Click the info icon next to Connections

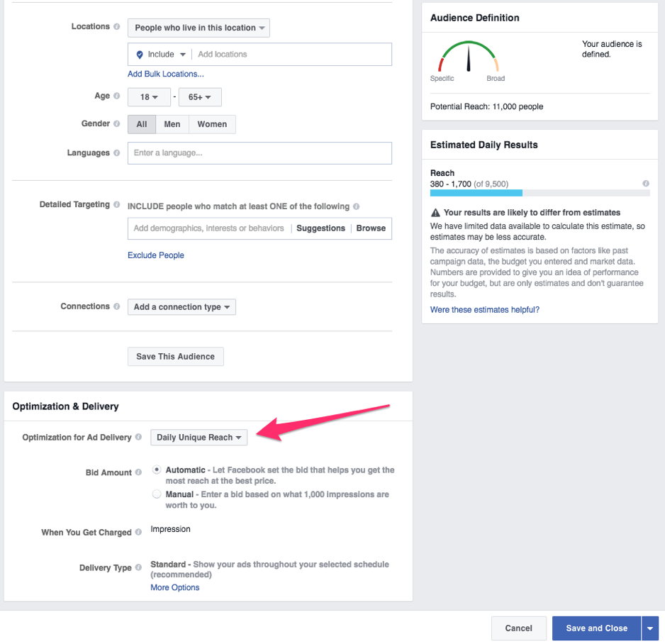point(117,306)
